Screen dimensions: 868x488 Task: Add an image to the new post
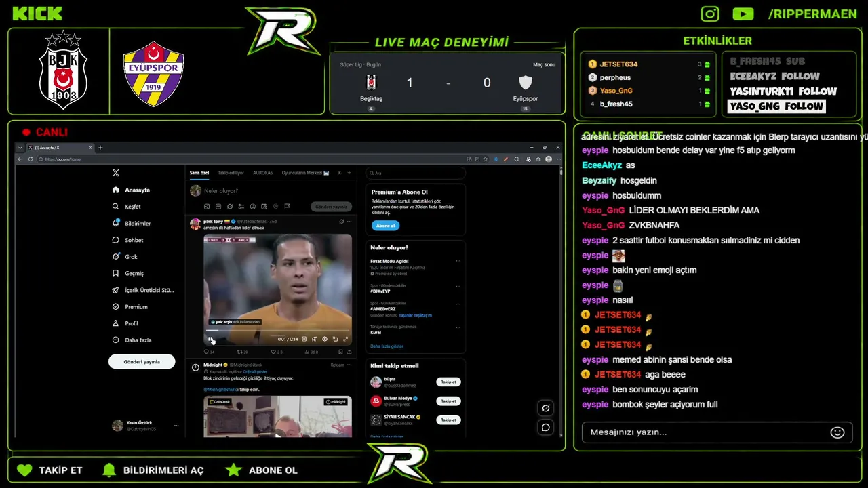point(207,207)
